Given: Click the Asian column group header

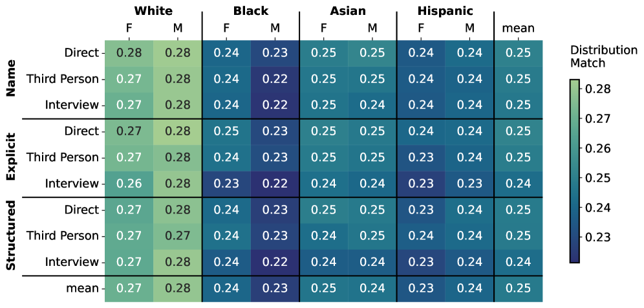Looking at the screenshot, I should coord(347,11).
